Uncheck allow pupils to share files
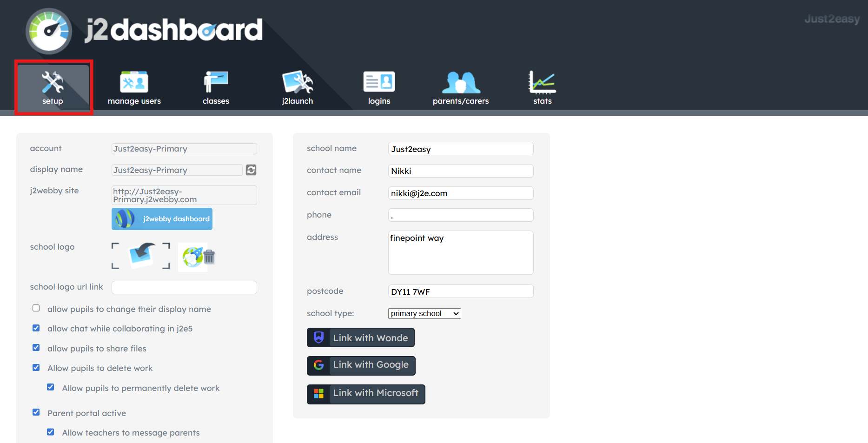Image resolution: width=868 pixels, height=443 pixels. [36, 348]
